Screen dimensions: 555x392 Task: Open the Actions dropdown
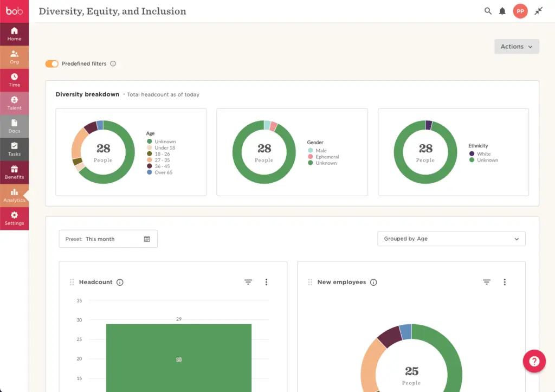[517, 47]
